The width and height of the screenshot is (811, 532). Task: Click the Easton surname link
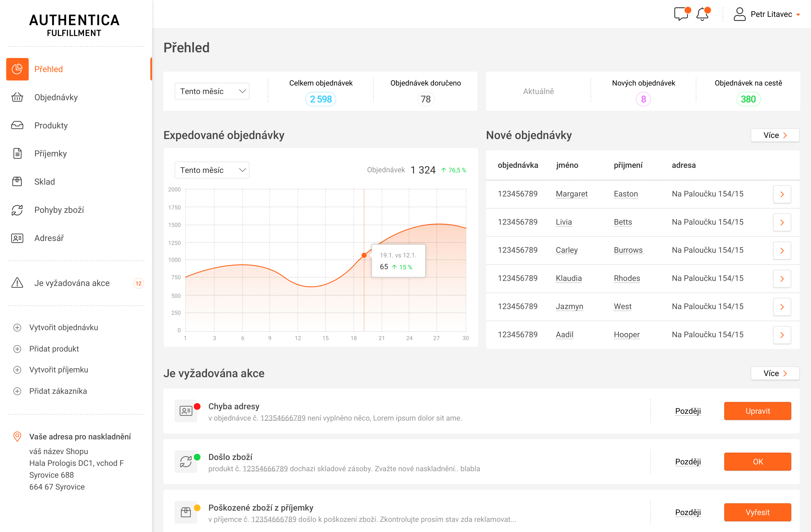(x=626, y=194)
